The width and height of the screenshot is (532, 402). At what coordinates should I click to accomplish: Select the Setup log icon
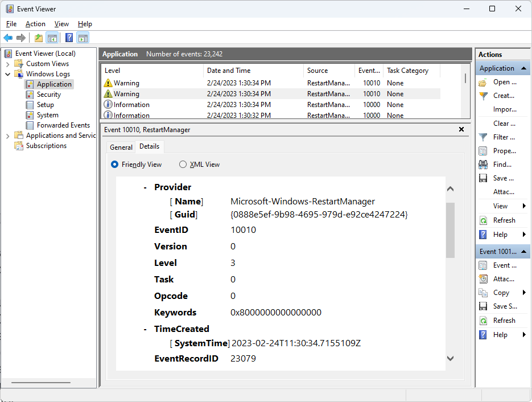point(30,105)
